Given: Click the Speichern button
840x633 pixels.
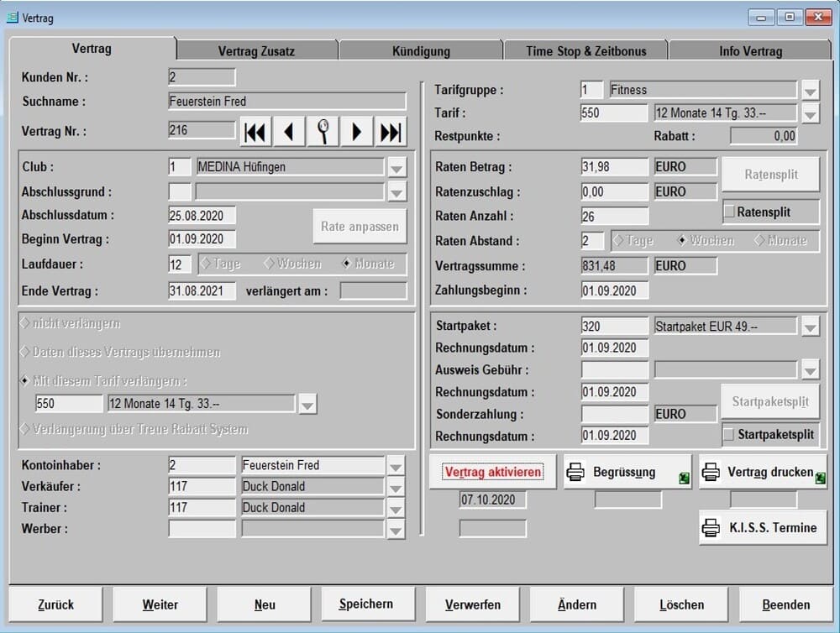Looking at the screenshot, I should [x=365, y=604].
